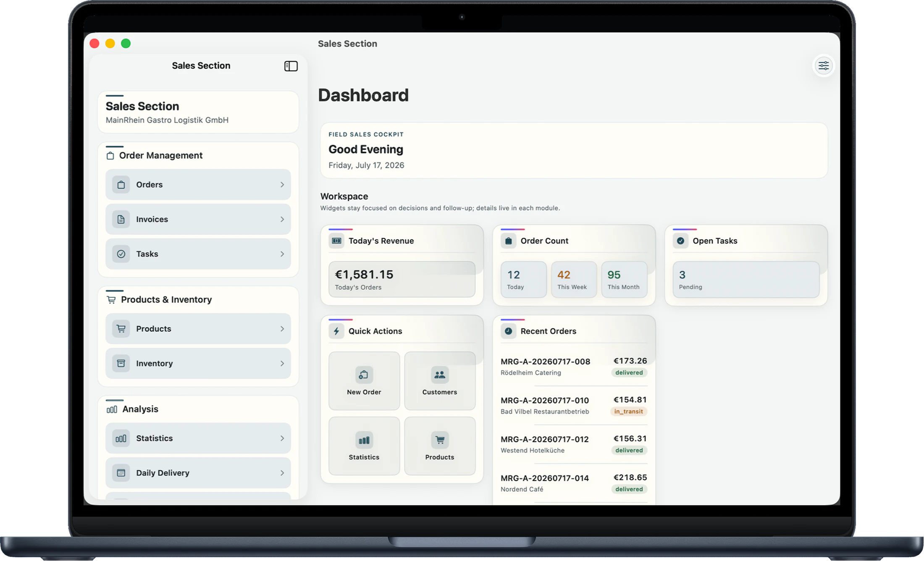Image resolution: width=924 pixels, height=561 pixels.
Task: Open order MRG-A-20260717-010
Action: pos(574,406)
